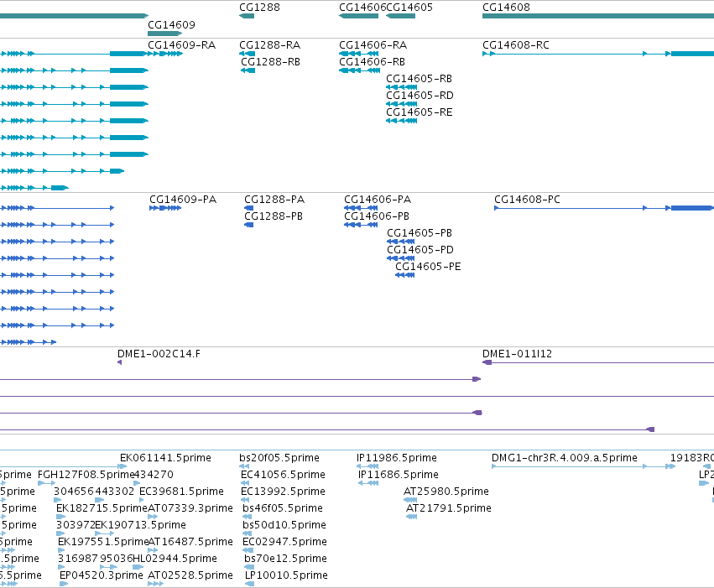
Task: Click the CG14608 gene label in top track
Action: coord(506,8)
